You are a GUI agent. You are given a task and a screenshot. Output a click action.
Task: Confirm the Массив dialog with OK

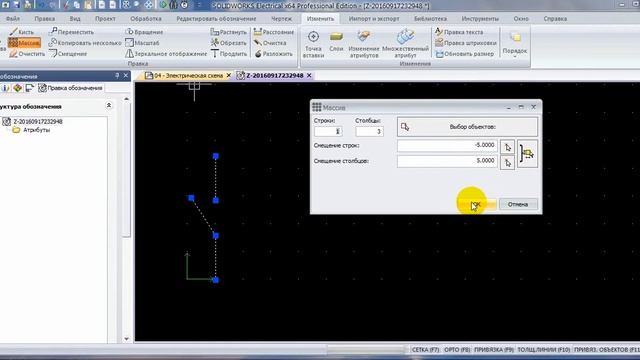click(x=477, y=204)
